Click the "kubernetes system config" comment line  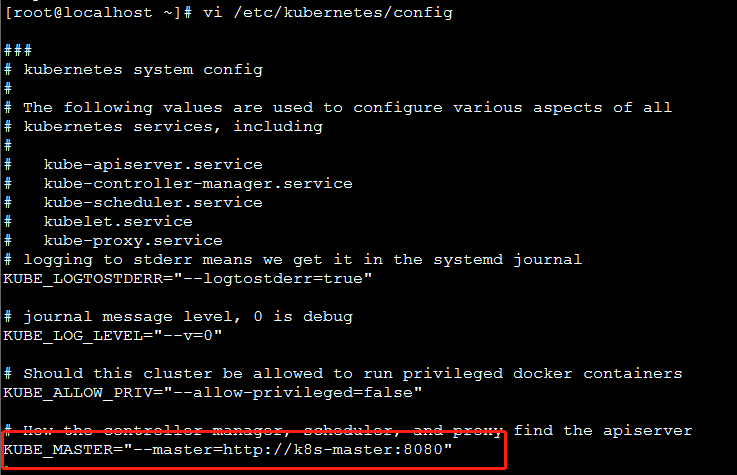tap(142, 69)
